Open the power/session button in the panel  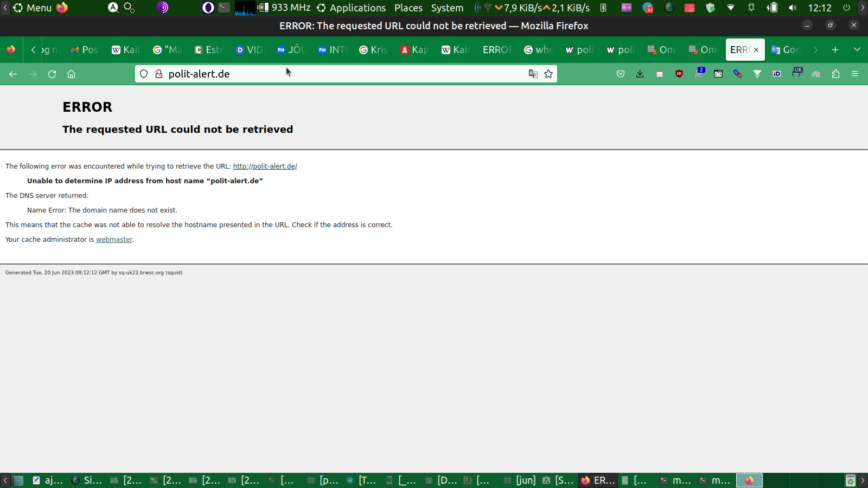pos(846,8)
